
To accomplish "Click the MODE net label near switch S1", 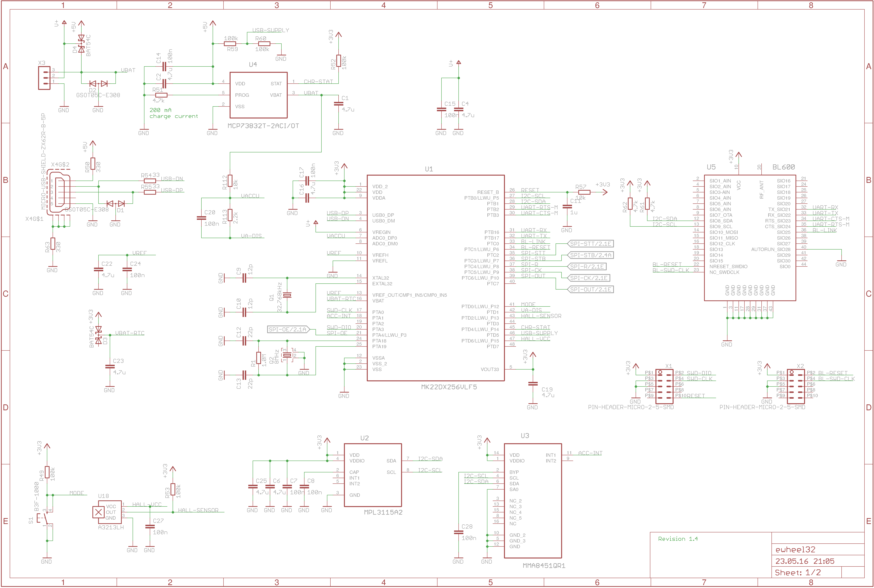I will click(77, 493).
